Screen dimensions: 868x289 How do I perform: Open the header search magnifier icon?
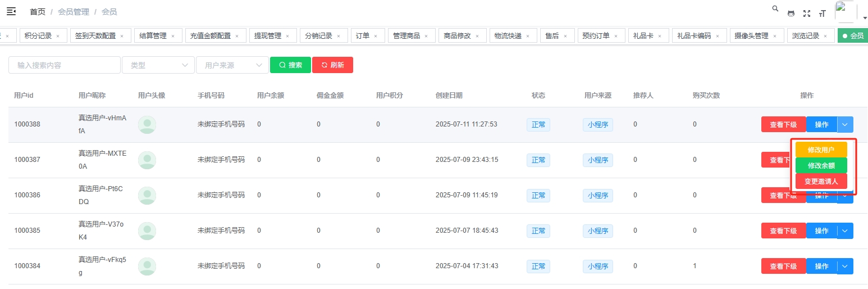pyautogui.click(x=775, y=9)
